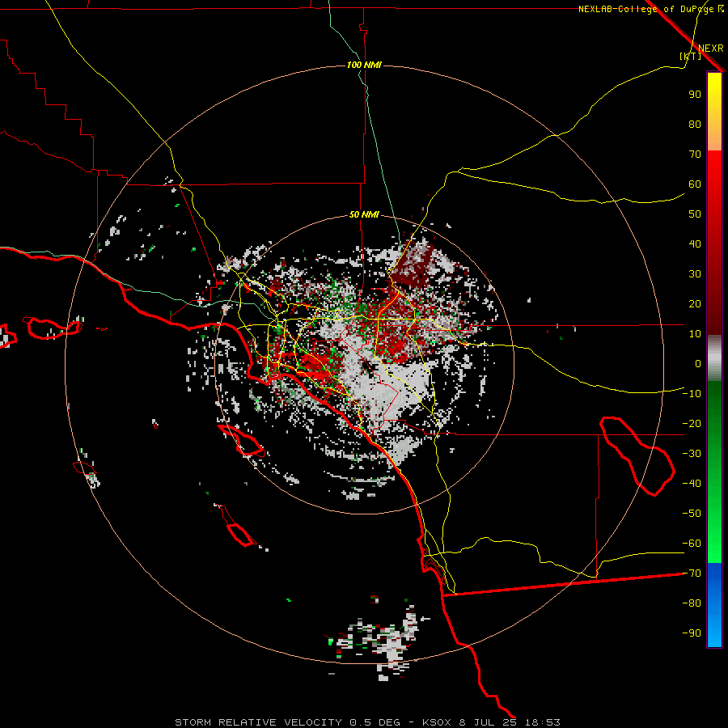
Task: Click the 50 value on velocity scale
Action: [695, 214]
